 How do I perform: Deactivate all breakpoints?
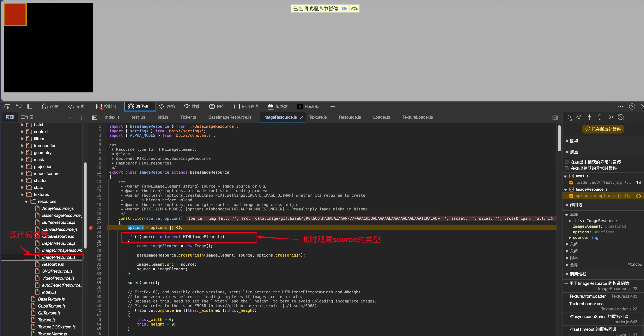tap(621, 117)
